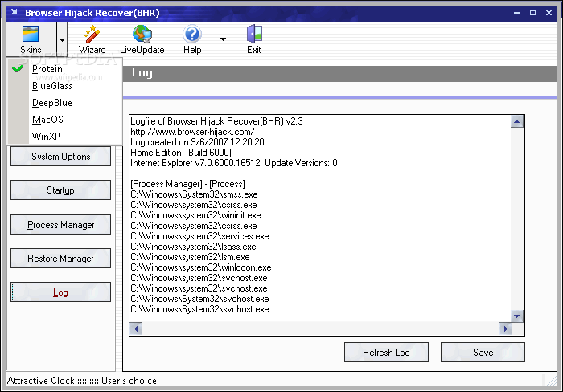Click the '[Process Manager] - [Process]' line
The width and height of the screenshot is (563, 392).
click(187, 184)
